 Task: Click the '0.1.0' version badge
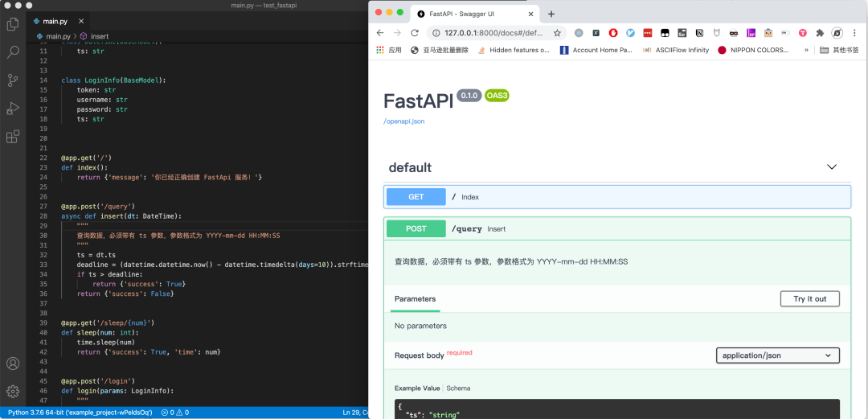tap(469, 96)
